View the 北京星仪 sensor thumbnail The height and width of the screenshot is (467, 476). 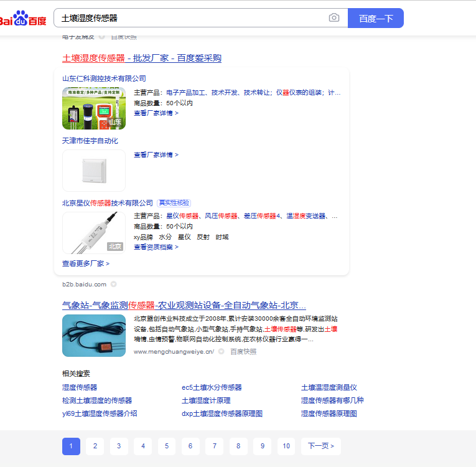tap(94, 233)
